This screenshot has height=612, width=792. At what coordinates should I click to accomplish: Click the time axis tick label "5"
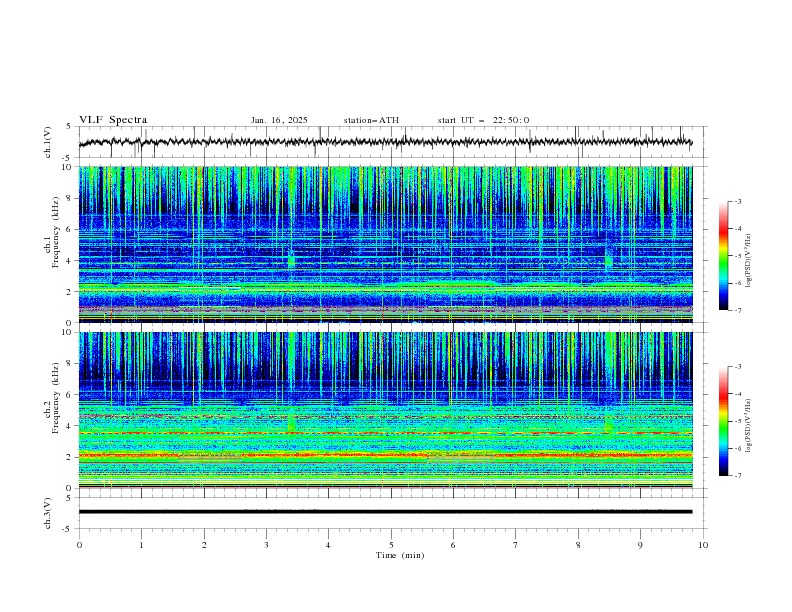pos(391,545)
